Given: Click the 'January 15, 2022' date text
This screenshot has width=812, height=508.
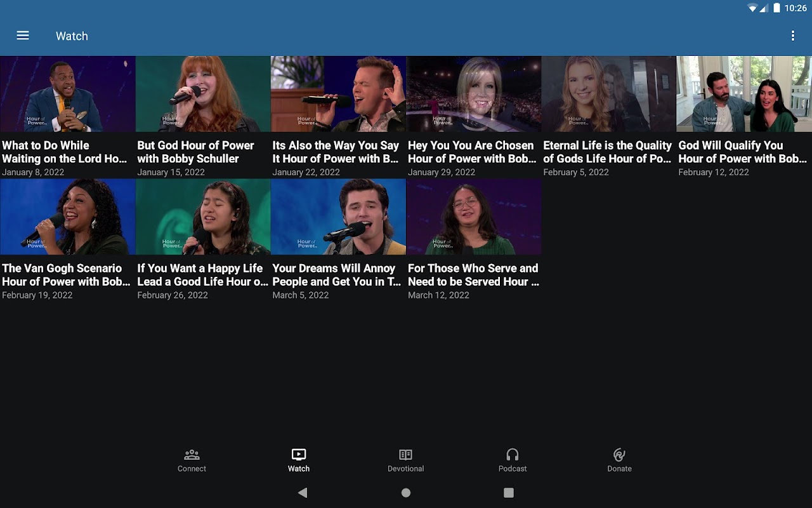Looking at the screenshot, I should pyautogui.click(x=171, y=172).
